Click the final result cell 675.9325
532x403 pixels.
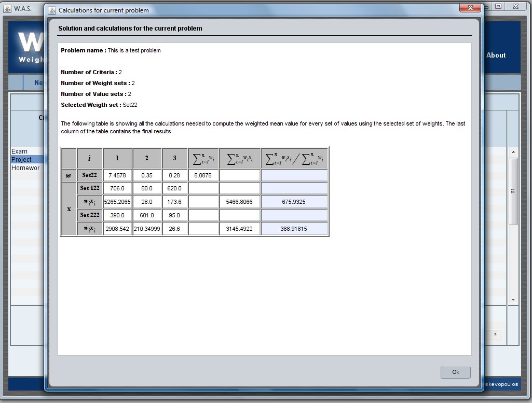click(294, 202)
